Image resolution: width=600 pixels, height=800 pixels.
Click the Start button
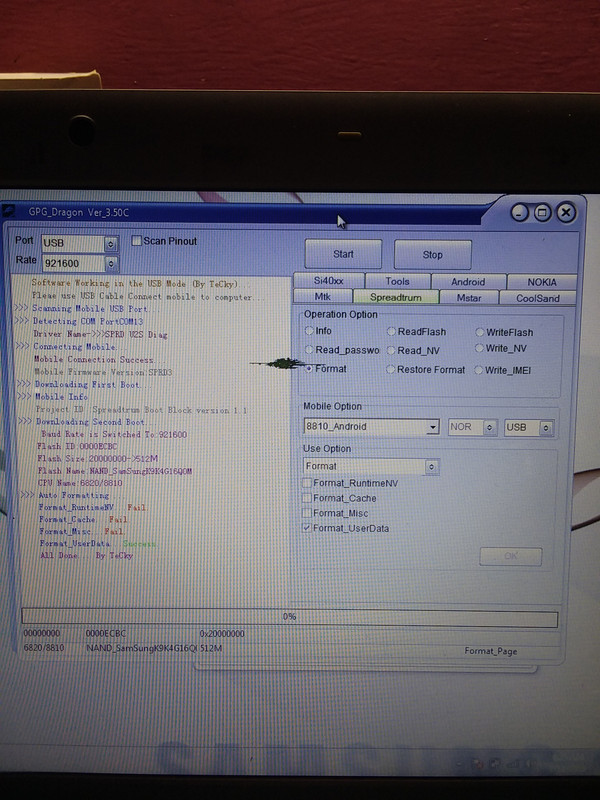[343, 254]
